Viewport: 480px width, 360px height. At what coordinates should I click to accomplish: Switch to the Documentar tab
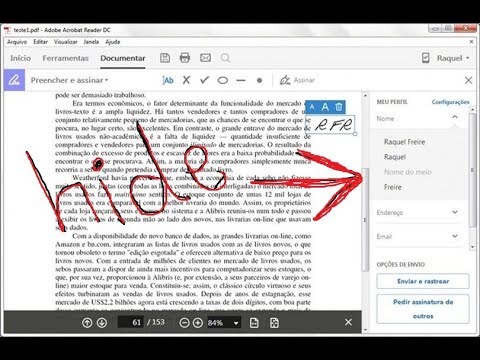[123, 58]
